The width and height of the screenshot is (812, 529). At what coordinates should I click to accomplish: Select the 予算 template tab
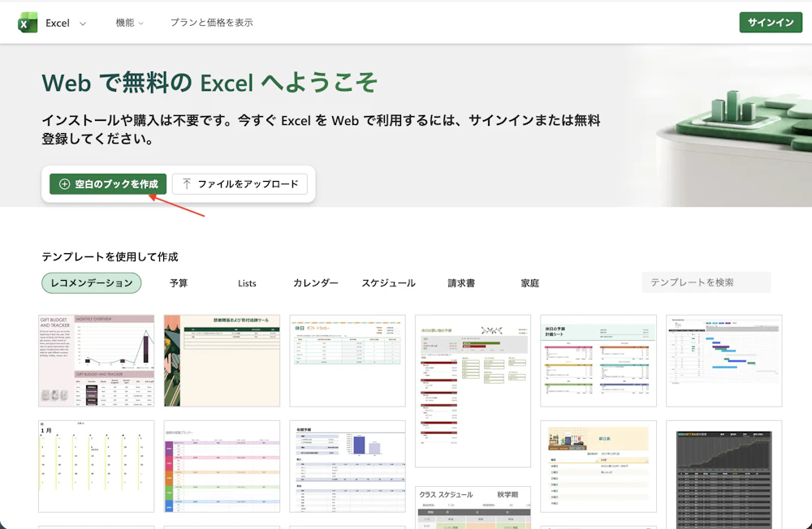(179, 283)
